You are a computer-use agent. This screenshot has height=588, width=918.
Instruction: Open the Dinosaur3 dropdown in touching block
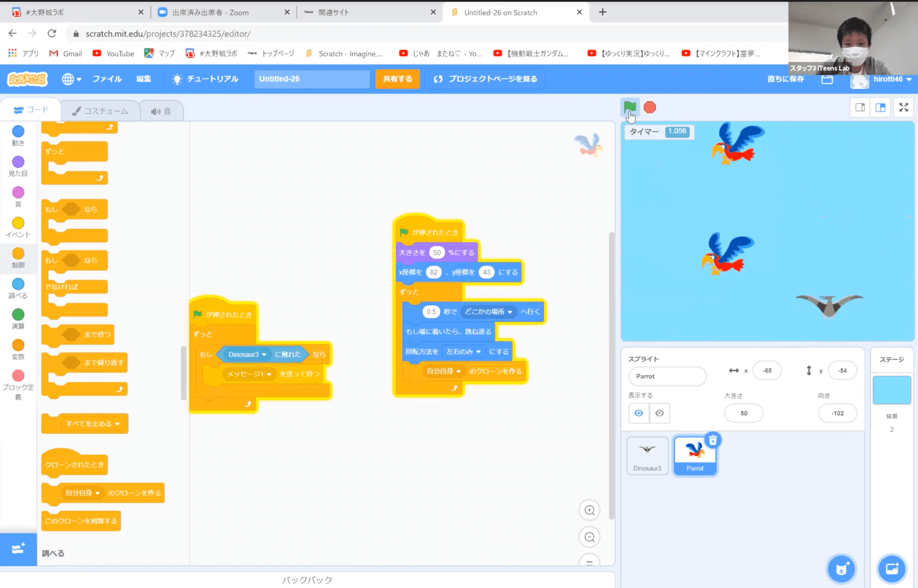(x=247, y=354)
